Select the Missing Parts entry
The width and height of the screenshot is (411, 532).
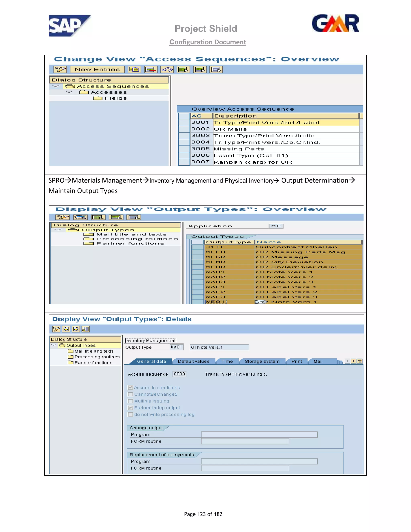click(239, 149)
